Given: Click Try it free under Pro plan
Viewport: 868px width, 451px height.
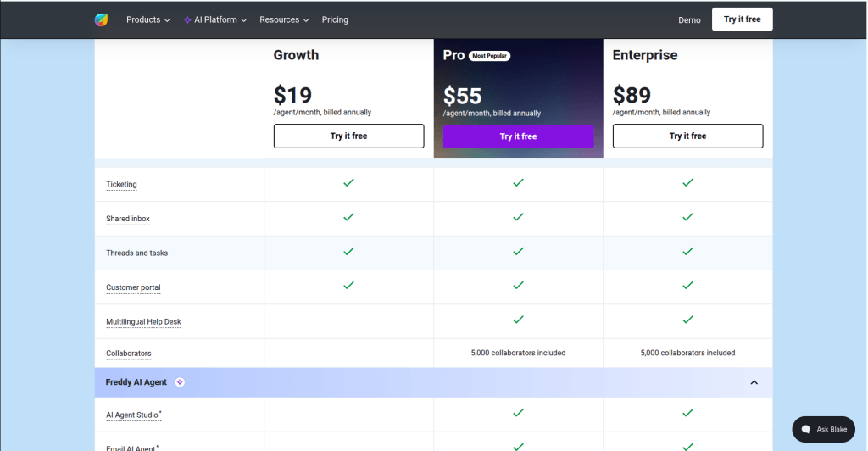Looking at the screenshot, I should 518,136.
